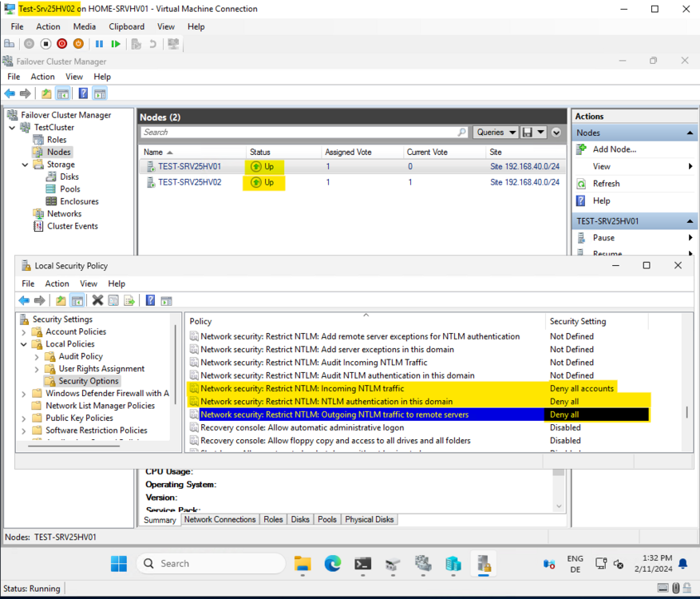Toggle Show/Hide Console Tree in Local Security Policy
This screenshot has height=599, width=700.
click(77, 300)
